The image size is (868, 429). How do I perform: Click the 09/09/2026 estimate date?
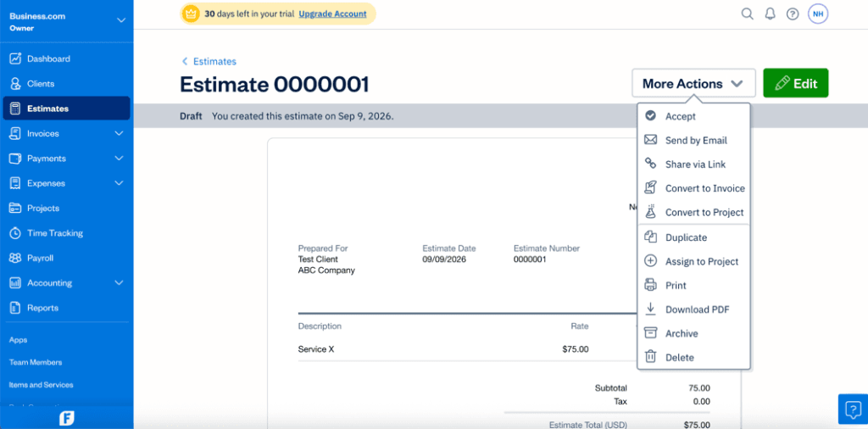click(444, 259)
